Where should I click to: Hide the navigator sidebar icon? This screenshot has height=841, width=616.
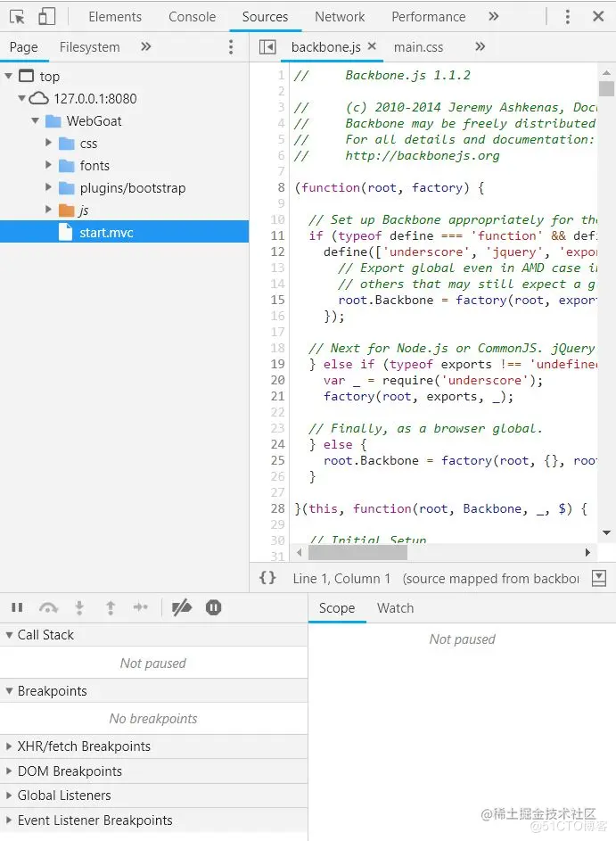(267, 47)
